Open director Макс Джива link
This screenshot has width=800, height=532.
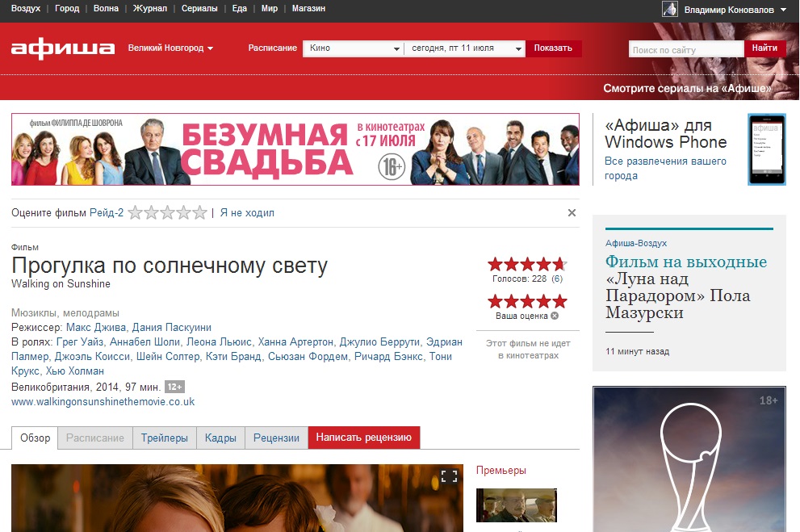pyautogui.click(x=96, y=328)
